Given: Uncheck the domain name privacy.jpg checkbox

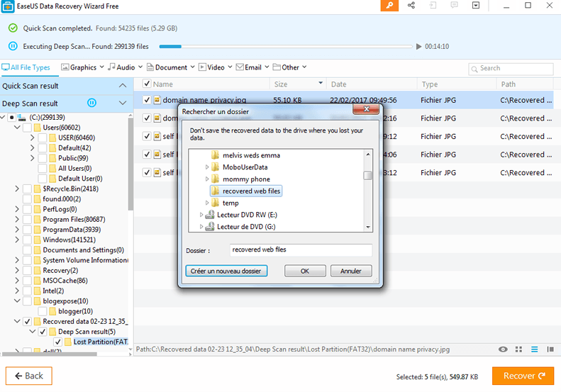Looking at the screenshot, I should [x=147, y=100].
